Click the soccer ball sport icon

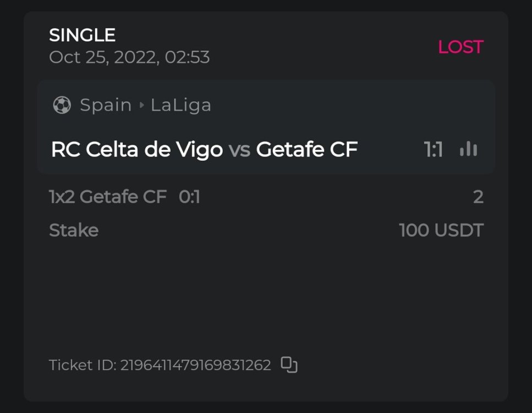[x=62, y=105]
